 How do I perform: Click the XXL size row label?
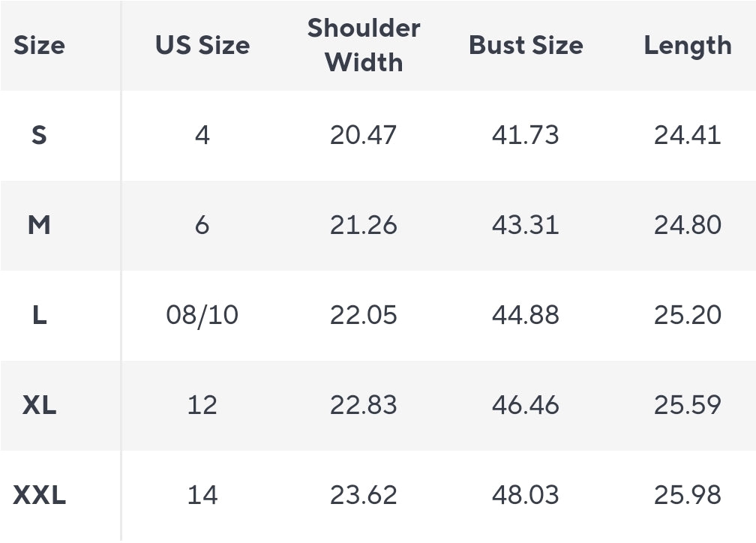tap(39, 495)
